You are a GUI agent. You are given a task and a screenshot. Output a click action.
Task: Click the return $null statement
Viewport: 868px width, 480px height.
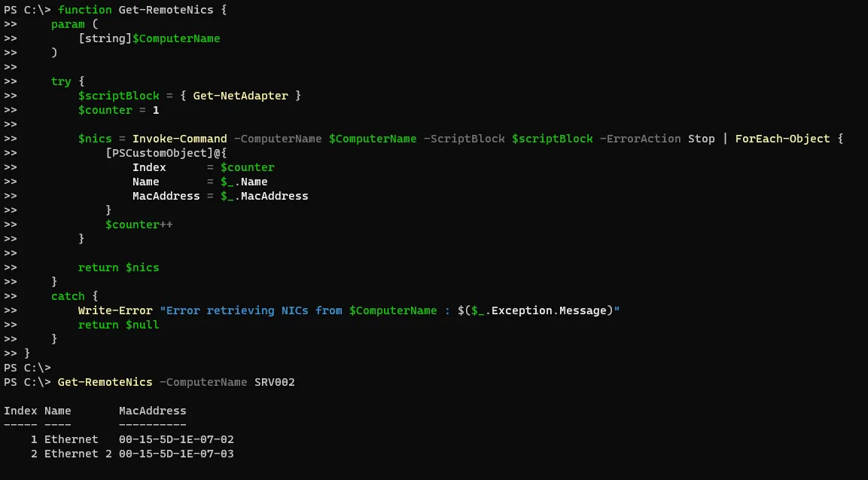point(118,325)
